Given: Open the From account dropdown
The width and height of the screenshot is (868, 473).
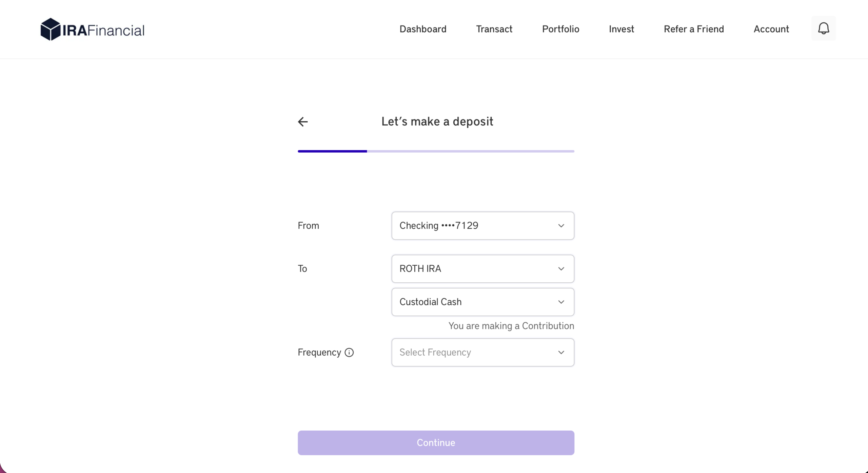Looking at the screenshot, I should click(483, 226).
